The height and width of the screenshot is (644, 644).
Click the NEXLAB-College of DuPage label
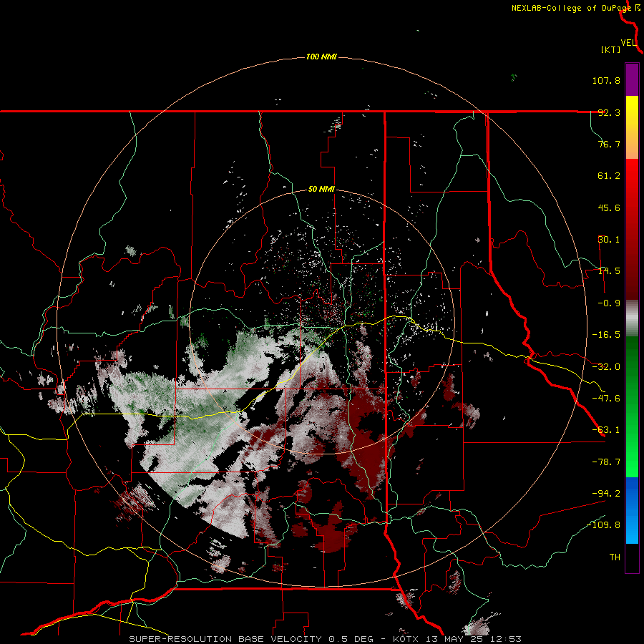571,8
